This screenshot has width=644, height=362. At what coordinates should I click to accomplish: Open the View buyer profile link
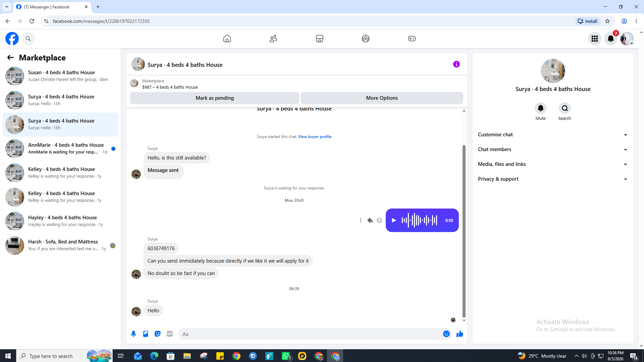315,137
